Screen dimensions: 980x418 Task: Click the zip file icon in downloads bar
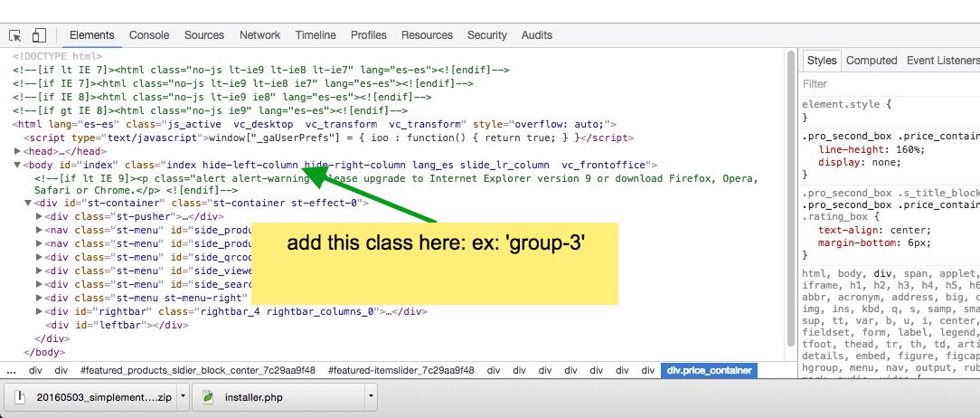click(20, 396)
